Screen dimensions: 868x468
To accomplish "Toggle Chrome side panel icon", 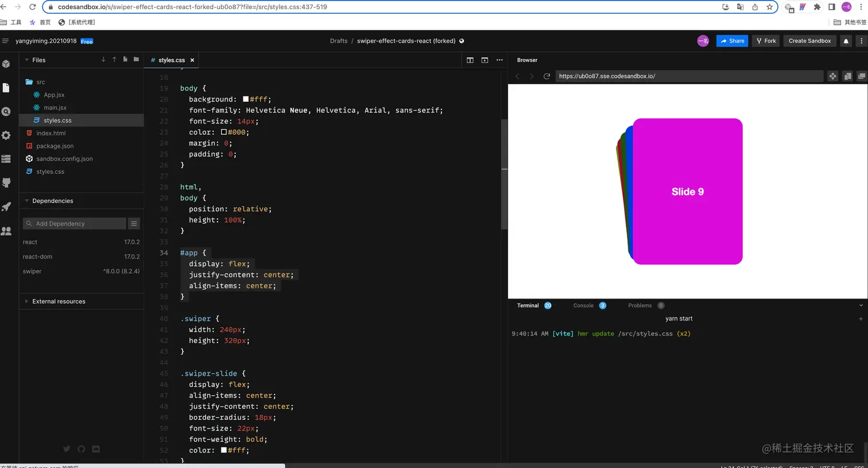I will click(831, 7).
